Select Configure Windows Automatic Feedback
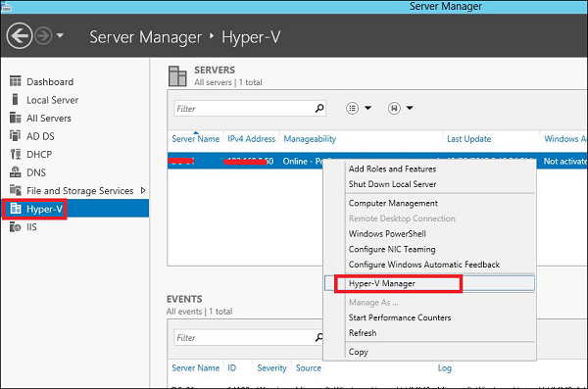 tap(424, 265)
